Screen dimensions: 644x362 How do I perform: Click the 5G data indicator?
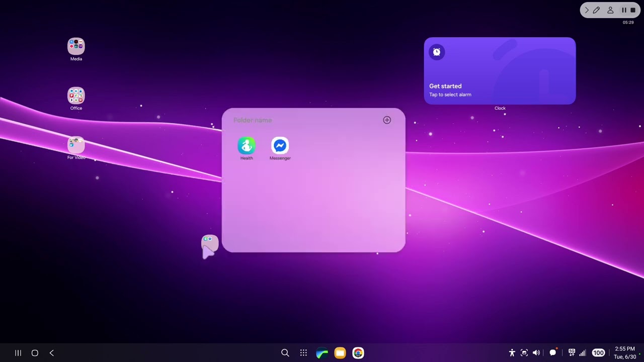click(572, 352)
